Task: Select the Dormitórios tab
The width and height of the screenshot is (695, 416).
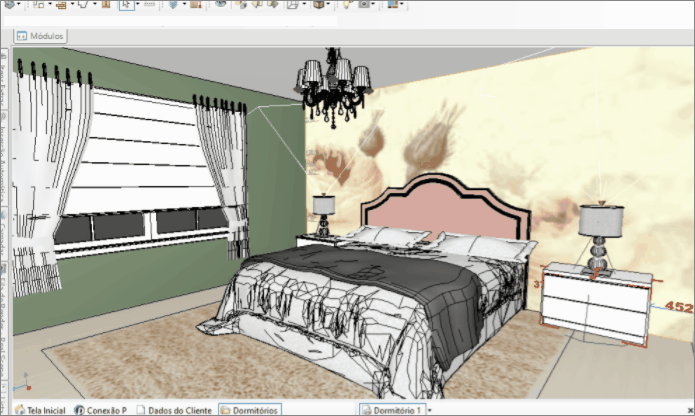Action: tap(250, 410)
